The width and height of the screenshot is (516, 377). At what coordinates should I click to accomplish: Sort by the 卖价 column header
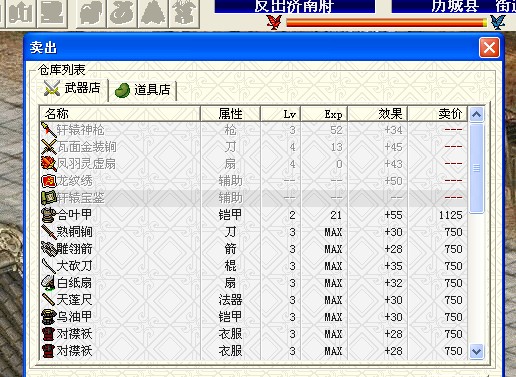(x=437, y=114)
